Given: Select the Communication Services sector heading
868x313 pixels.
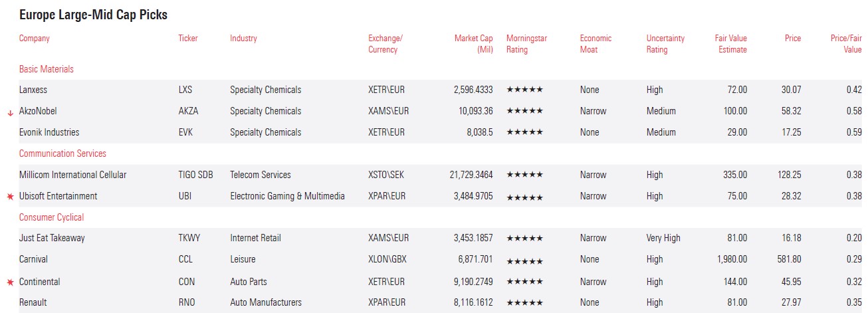Looking at the screenshot, I should point(62,154).
